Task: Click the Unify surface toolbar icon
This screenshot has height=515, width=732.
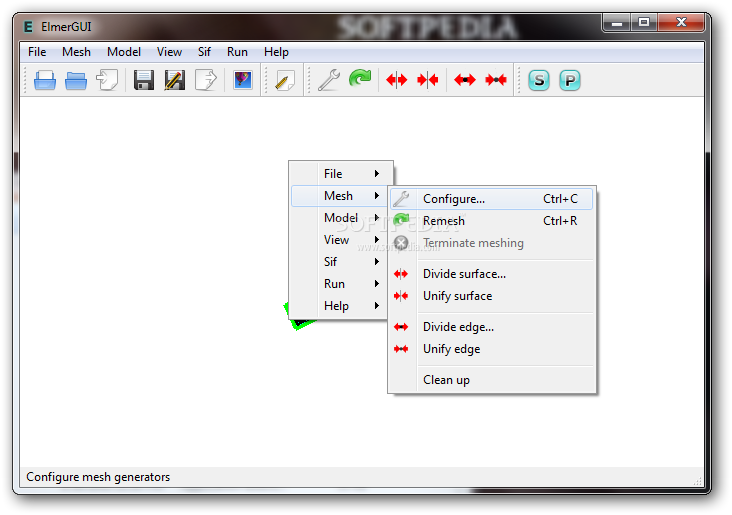Action: pos(428,80)
